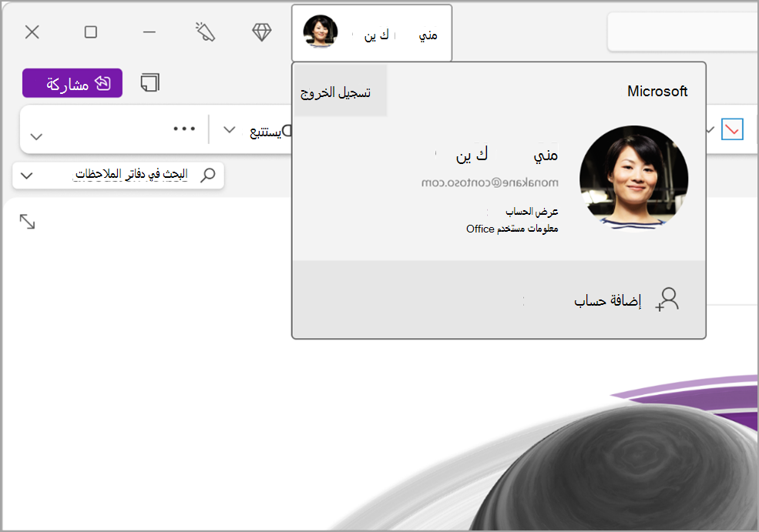Maximize the OneNote window
Screen dimensions: 759x532
[90, 32]
